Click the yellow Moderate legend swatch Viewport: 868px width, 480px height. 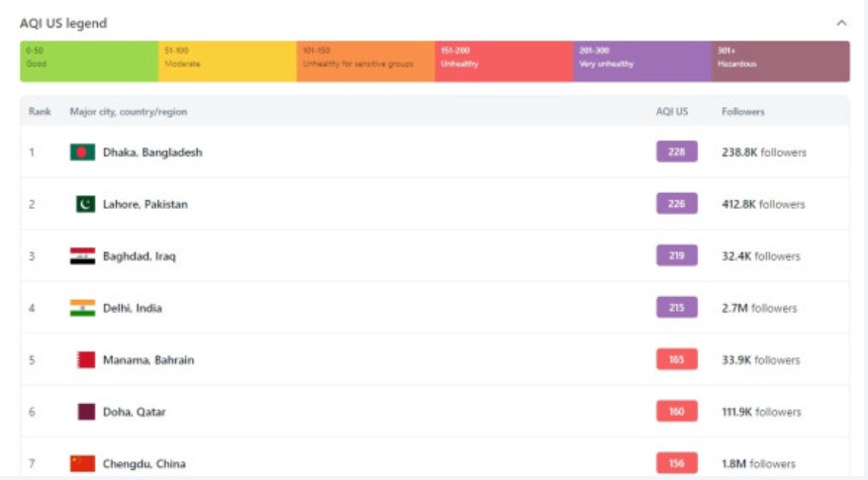tap(227, 61)
